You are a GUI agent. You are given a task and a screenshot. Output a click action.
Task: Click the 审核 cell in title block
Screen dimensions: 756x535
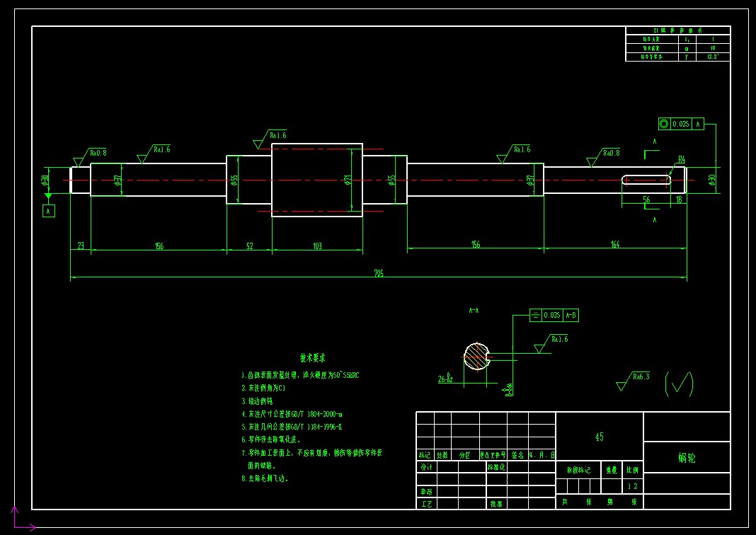427,492
